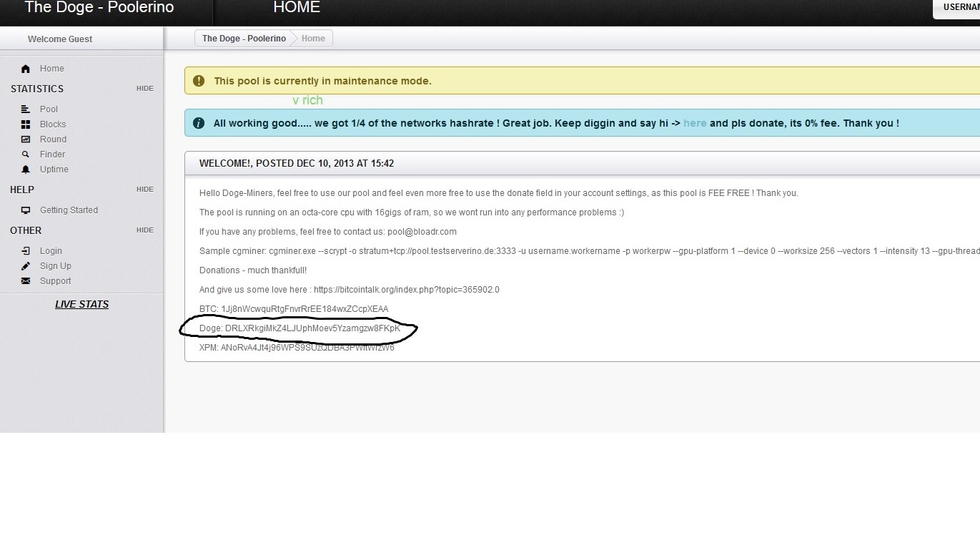Click the bitcointalk.org topic URL line
The image size is (980, 538).
click(350, 290)
